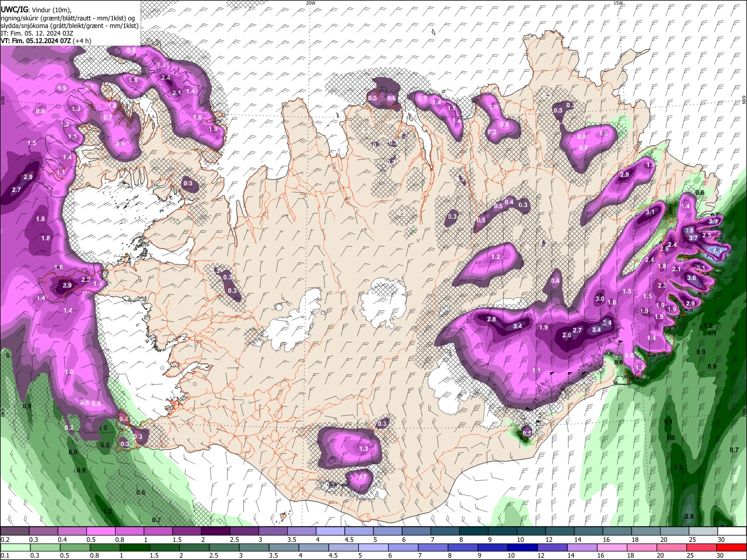Screen dimensions: 747x560
Task: Click the 'slydda/snjókoma' legend description line
Action: click(69, 26)
